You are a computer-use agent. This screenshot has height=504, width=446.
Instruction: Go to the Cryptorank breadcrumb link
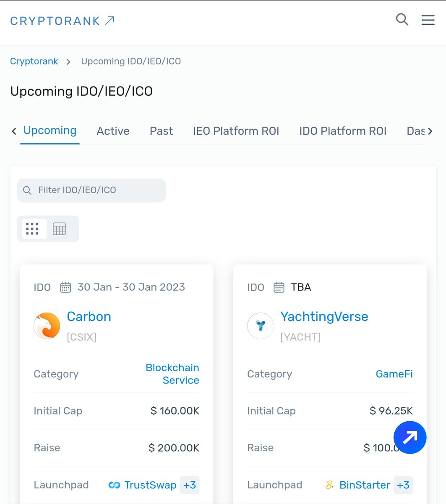(x=34, y=61)
